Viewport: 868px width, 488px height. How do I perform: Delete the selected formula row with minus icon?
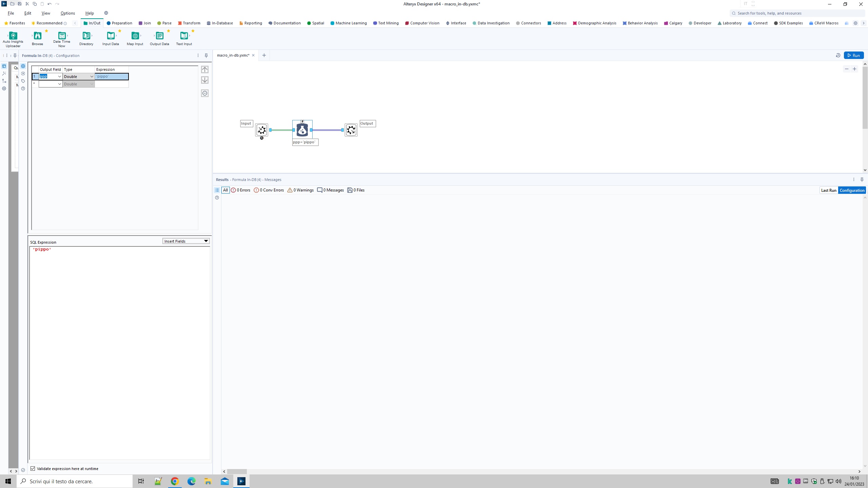point(204,93)
